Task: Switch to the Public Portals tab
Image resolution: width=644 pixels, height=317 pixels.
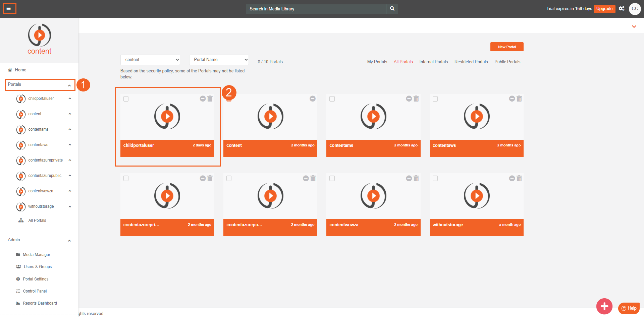Action: tap(507, 62)
